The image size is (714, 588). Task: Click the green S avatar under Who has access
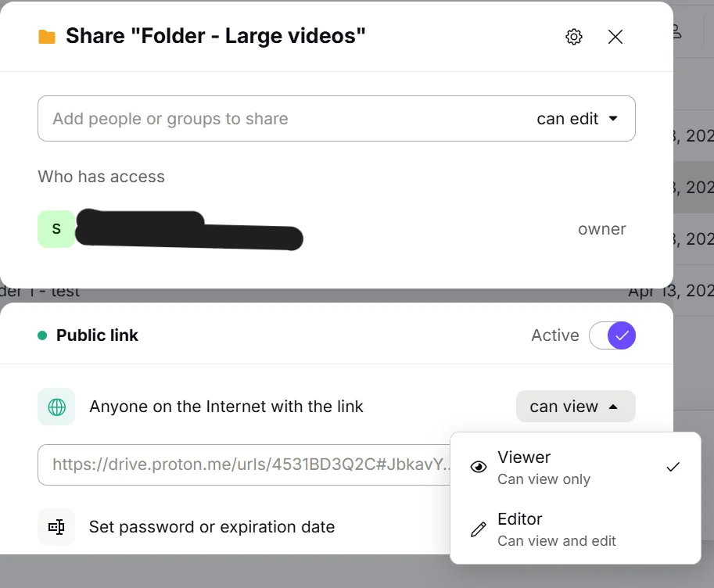(56, 228)
